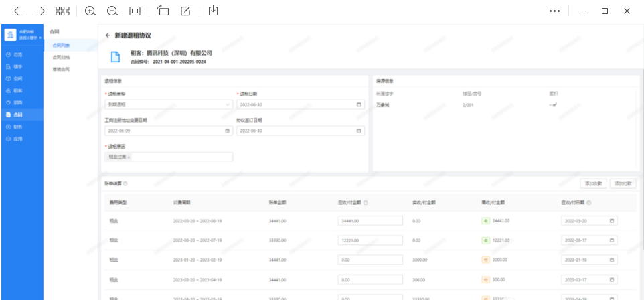This screenshot has height=300, width=644.
Task: Open the thumbnail grid view icon
Action: (x=62, y=11)
